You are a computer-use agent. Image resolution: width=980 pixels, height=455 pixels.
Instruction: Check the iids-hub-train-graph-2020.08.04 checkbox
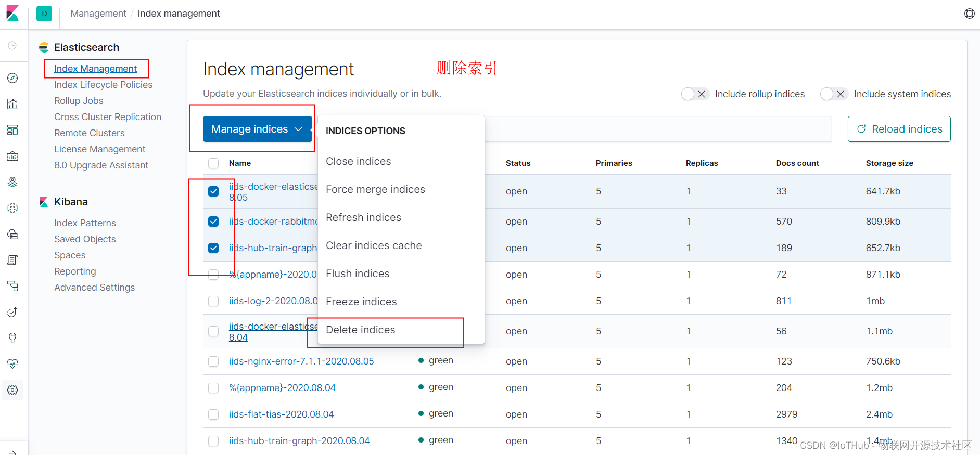213,441
